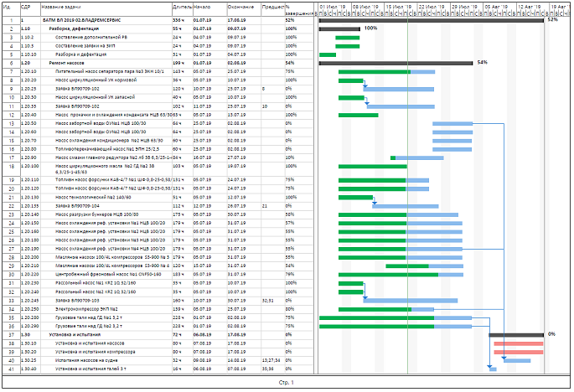Select task 'Установка и испытания талей 3 т'

click(90, 369)
